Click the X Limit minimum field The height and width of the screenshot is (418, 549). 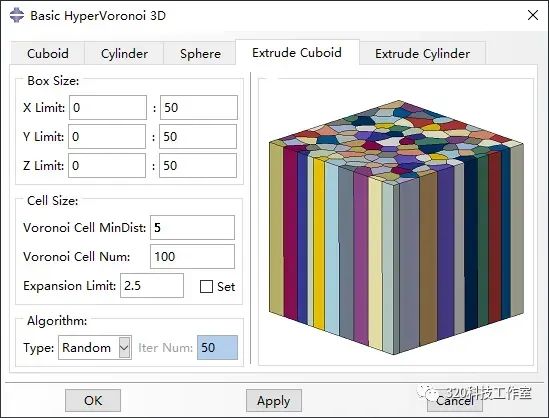pos(108,107)
